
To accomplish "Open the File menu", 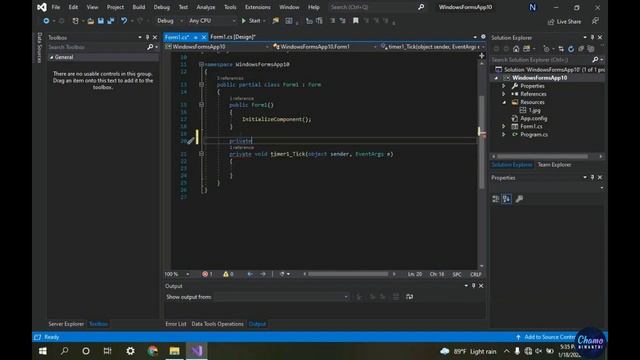I will point(56,7).
